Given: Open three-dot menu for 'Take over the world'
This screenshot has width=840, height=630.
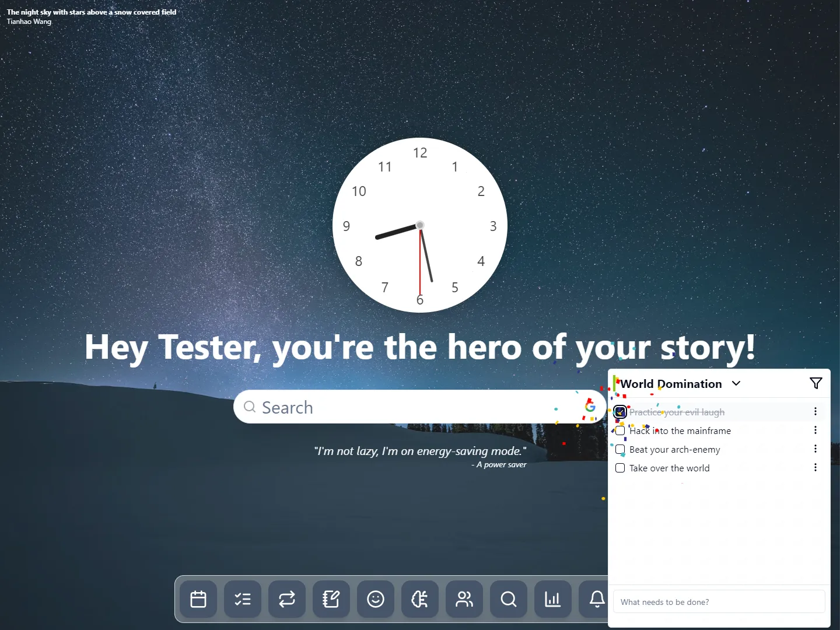Looking at the screenshot, I should [x=815, y=467].
